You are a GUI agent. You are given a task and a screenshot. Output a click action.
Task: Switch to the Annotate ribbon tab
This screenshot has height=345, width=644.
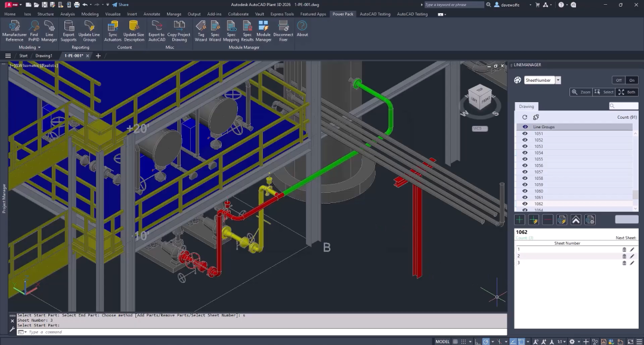(x=151, y=14)
